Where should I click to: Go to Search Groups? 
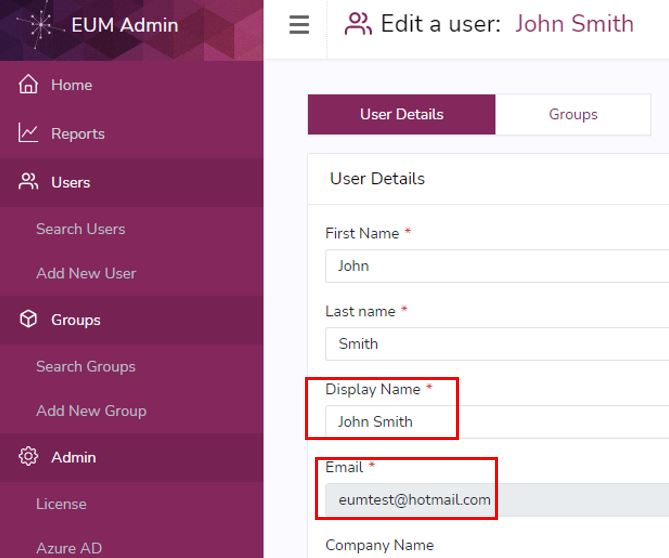click(86, 366)
